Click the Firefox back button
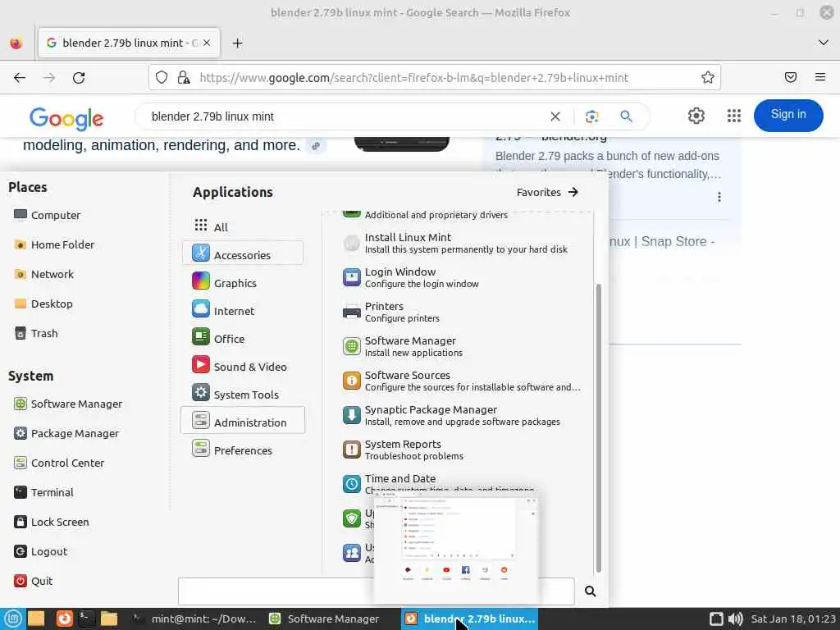This screenshot has width=840, height=630. (20, 78)
